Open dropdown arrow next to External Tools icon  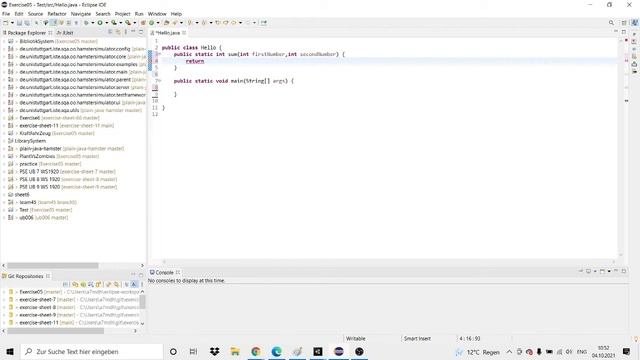[x=135, y=23]
